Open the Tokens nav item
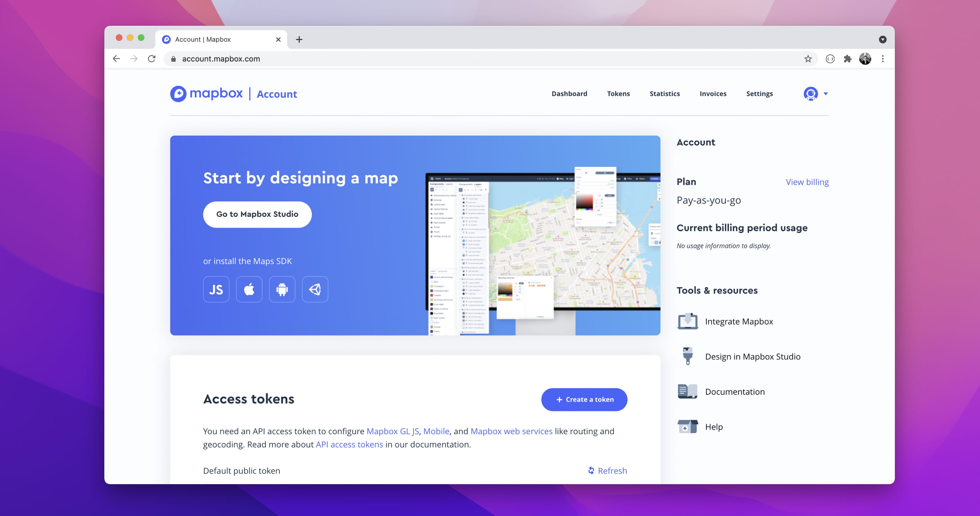The height and width of the screenshot is (516, 980). click(x=618, y=94)
